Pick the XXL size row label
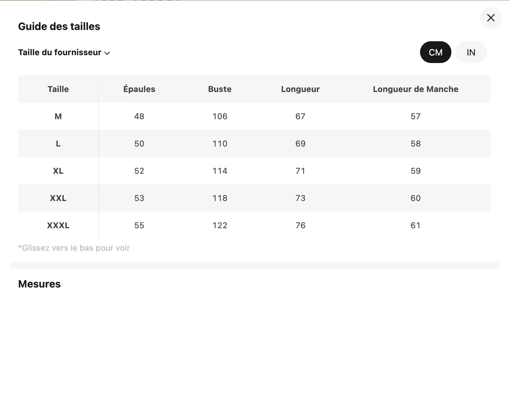Screen dimensions: 510x420 pos(58,198)
